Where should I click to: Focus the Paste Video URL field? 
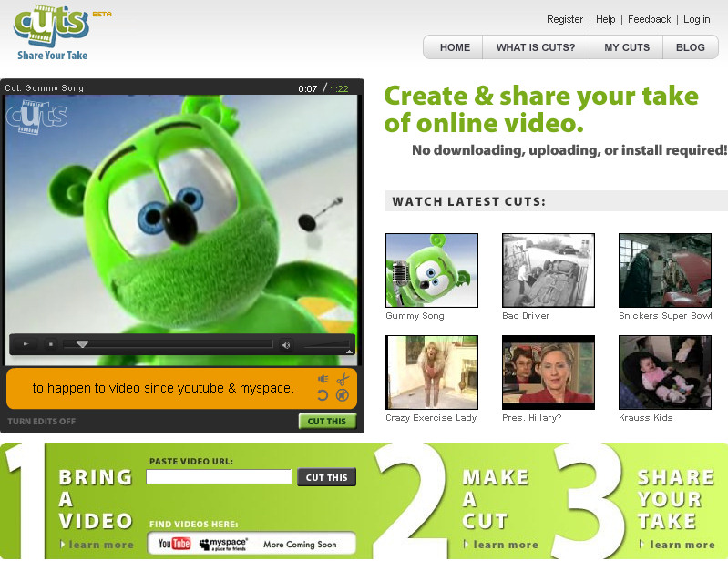pos(219,476)
